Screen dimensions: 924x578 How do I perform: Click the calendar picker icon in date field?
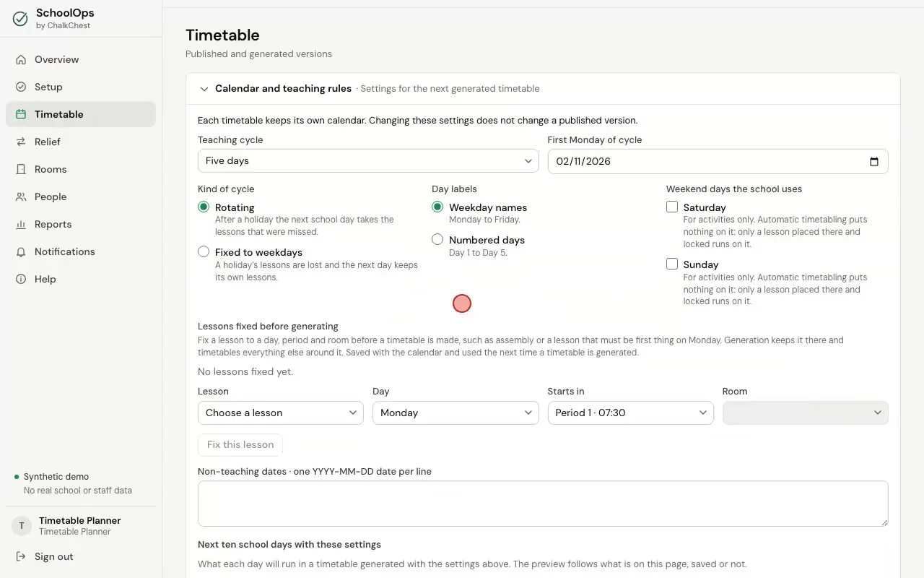point(874,161)
